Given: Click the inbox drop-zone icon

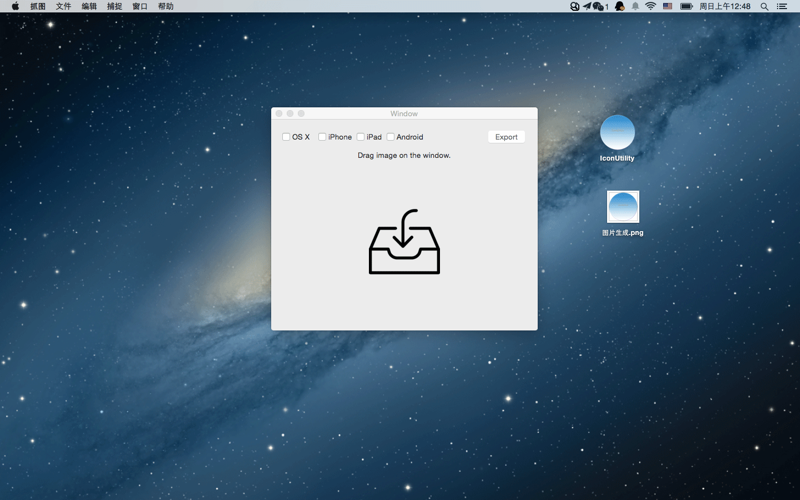Looking at the screenshot, I should (x=404, y=242).
